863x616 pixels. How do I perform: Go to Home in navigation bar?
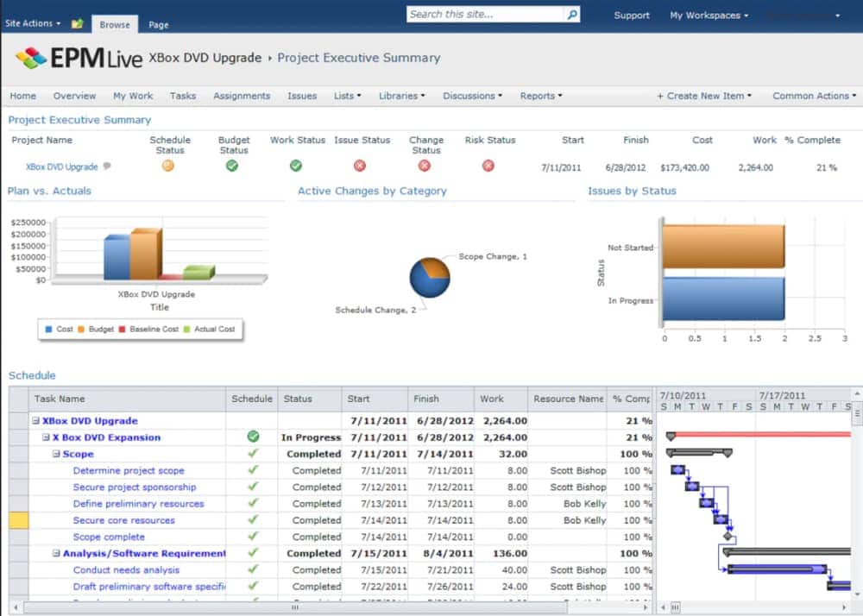pos(23,96)
